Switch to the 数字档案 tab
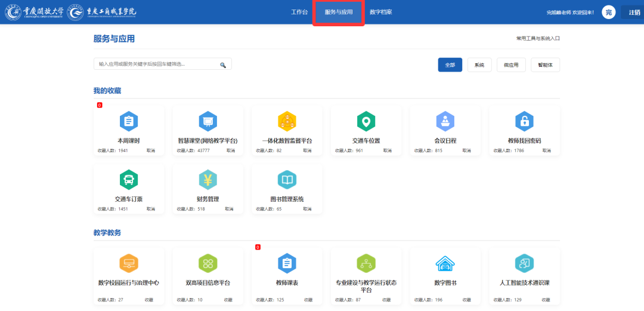The height and width of the screenshot is (311, 644). tap(380, 12)
